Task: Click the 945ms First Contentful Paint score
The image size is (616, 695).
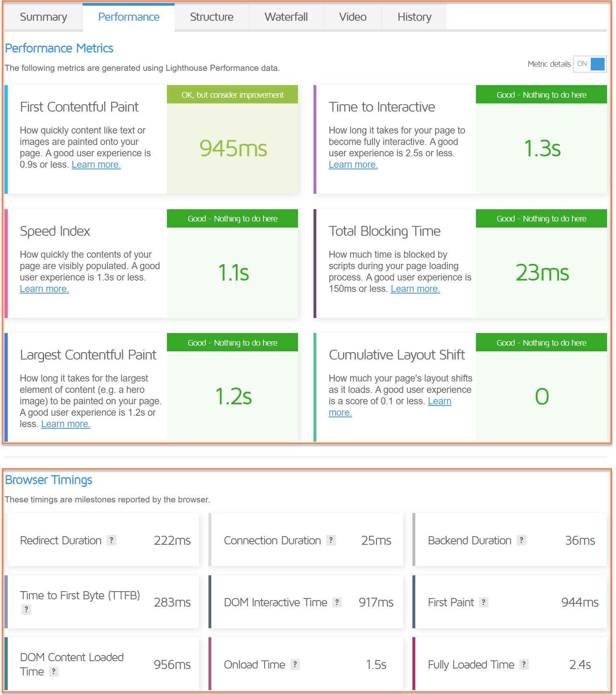Action: [x=233, y=148]
